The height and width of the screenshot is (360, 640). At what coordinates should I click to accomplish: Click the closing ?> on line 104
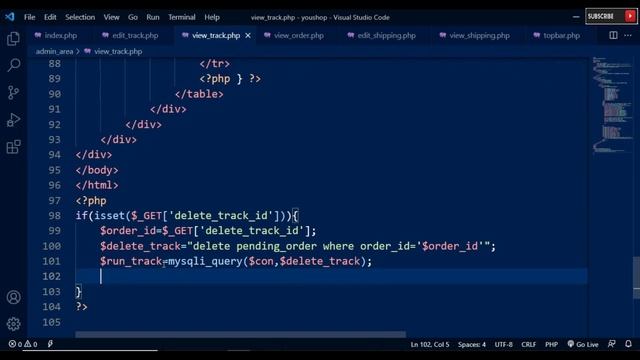(x=81, y=307)
